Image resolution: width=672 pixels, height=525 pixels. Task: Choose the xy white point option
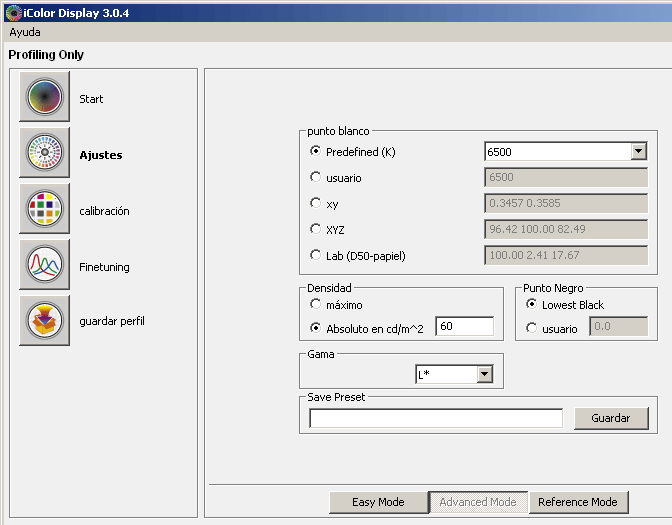coord(316,203)
